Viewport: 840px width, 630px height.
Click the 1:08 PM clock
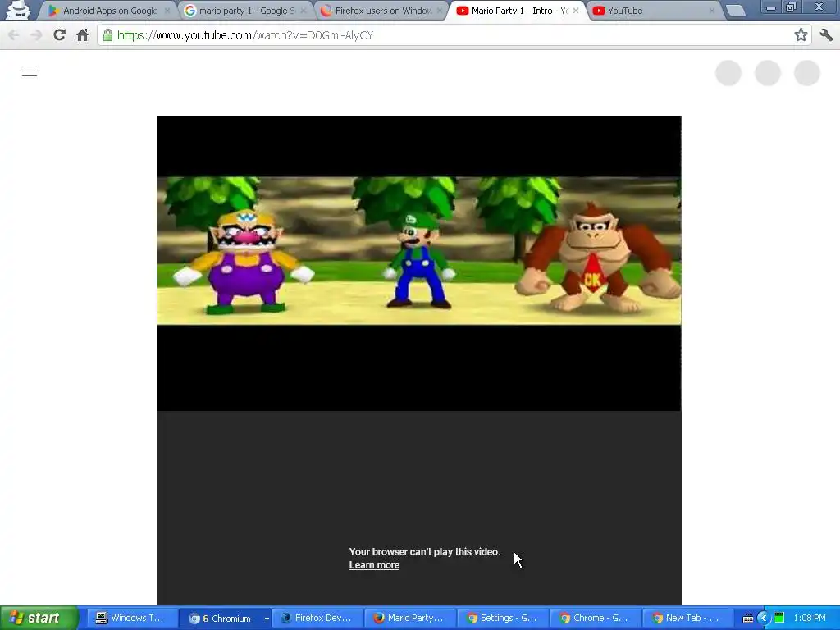pos(810,619)
